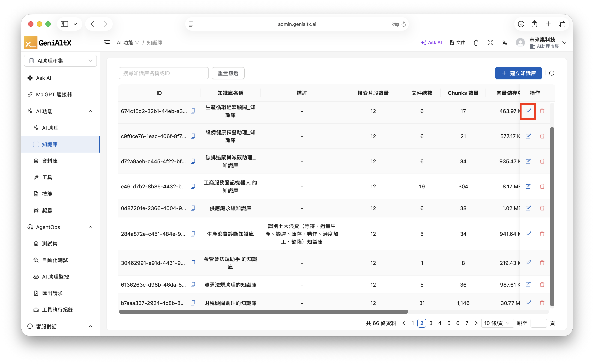Click the 重置篩選 button
This screenshot has width=594, height=364.
[228, 73]
